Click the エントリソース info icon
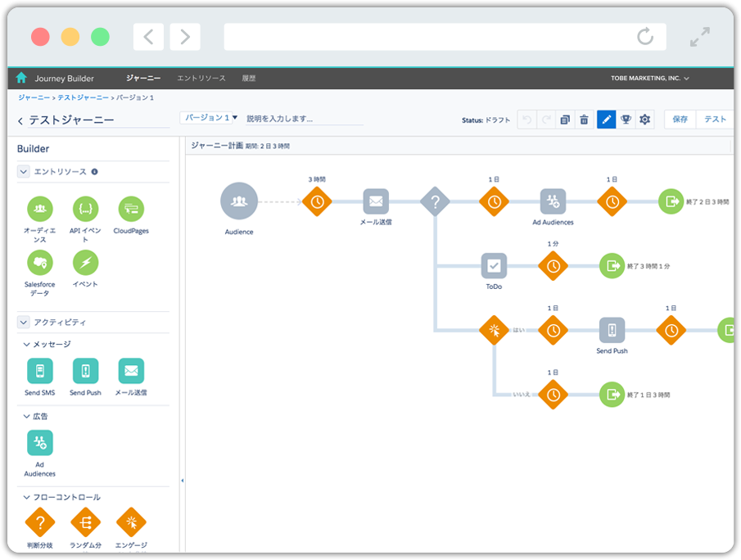This screenshot has width=741, height=560. [94, 172]
